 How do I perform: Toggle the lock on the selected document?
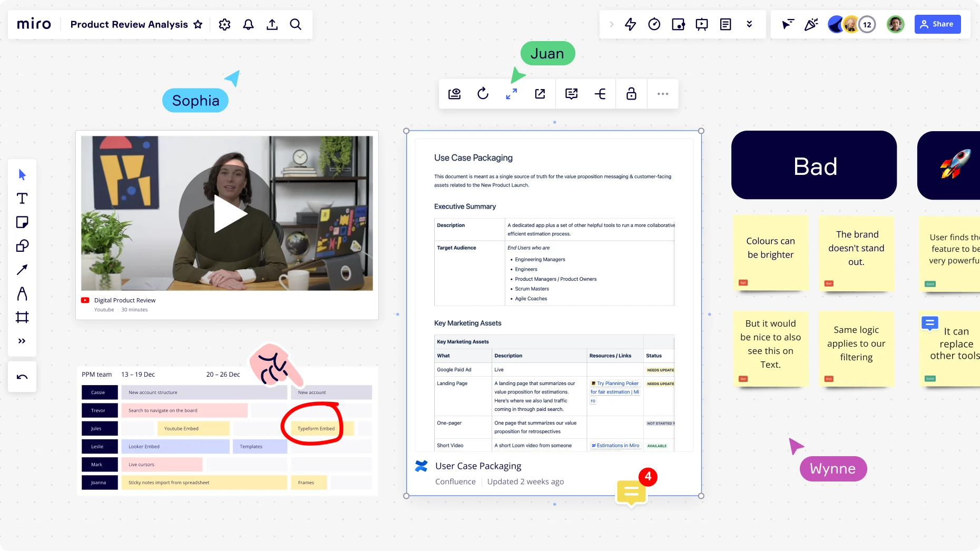[631, 94]
